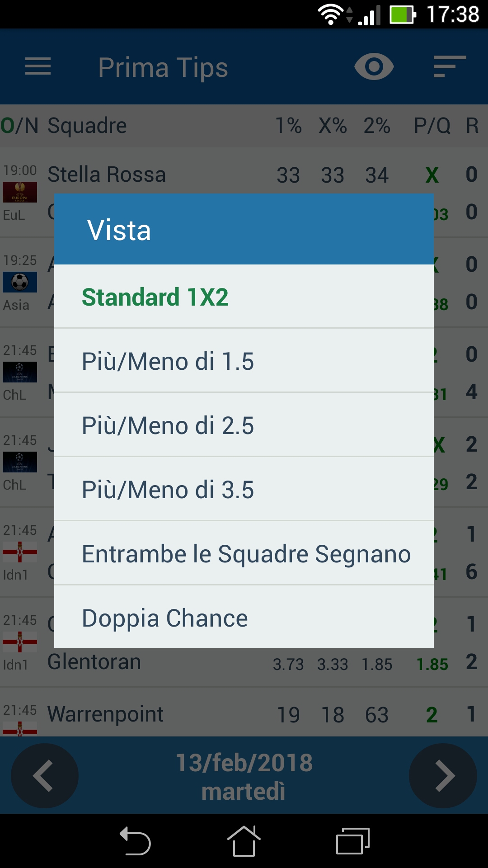Viewport: 488px width, 868px height.
Task: Tap the 13/feb/2018 date label
Action: click(244, 763)
